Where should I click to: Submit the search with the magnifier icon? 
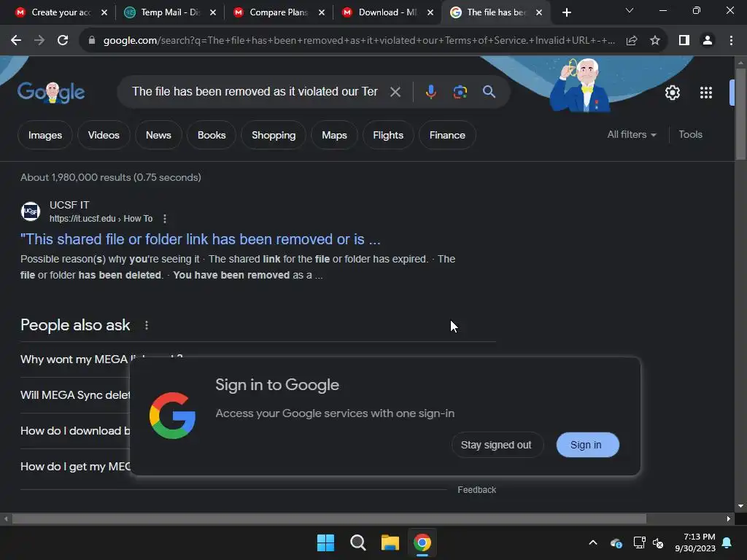click(489, 91)
